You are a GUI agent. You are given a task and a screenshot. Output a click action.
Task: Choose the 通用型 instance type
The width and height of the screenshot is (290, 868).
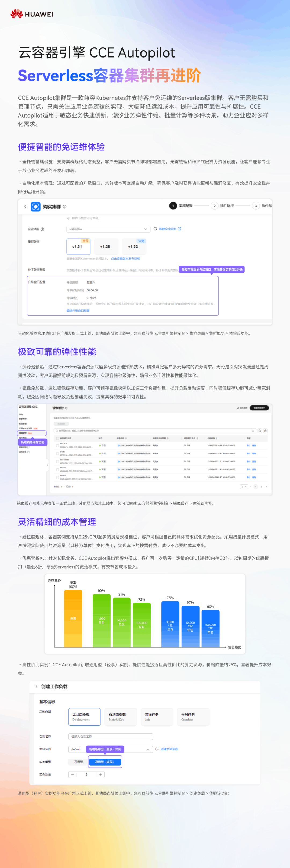[x=78, y=762]
